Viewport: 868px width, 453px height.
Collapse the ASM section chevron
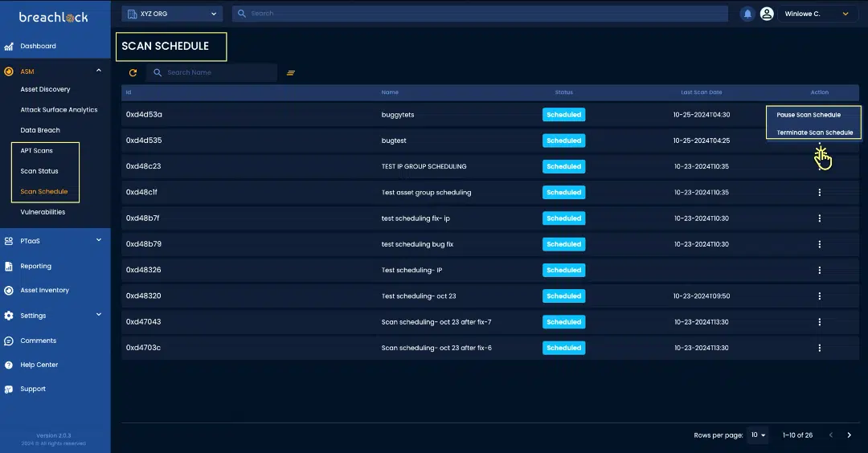[x=99, y=70]
